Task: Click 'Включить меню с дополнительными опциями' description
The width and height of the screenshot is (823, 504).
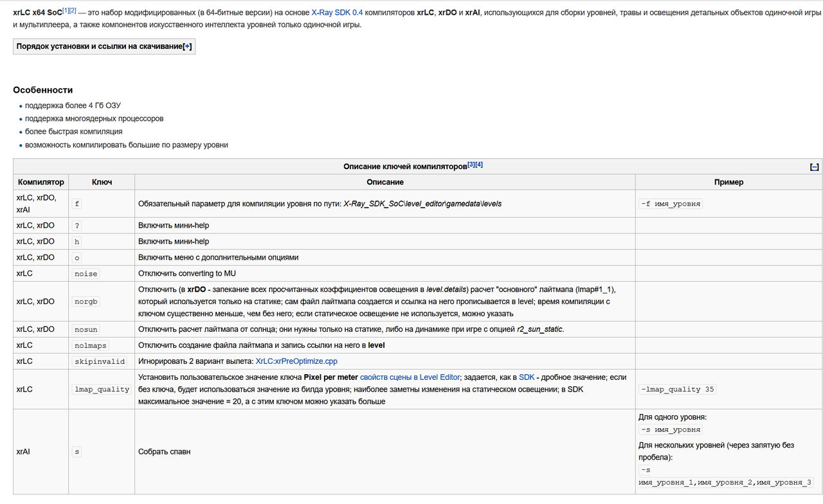Action: [x=218, y=258]
